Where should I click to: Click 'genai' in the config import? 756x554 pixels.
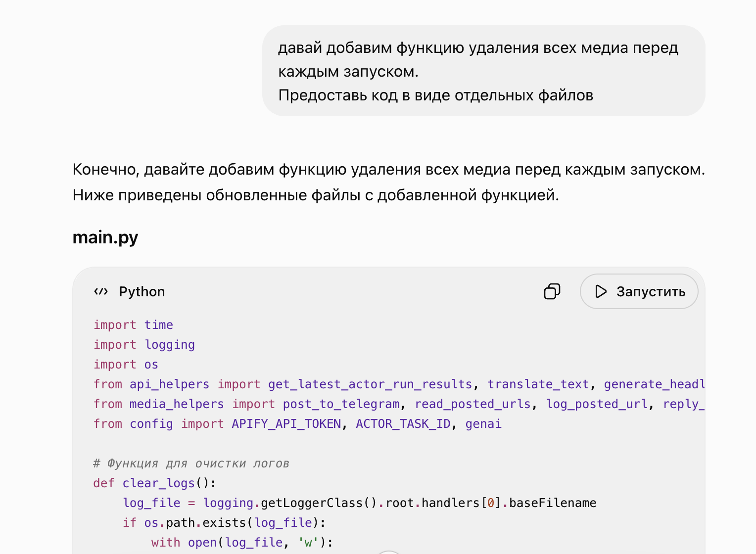coord(483,424)
